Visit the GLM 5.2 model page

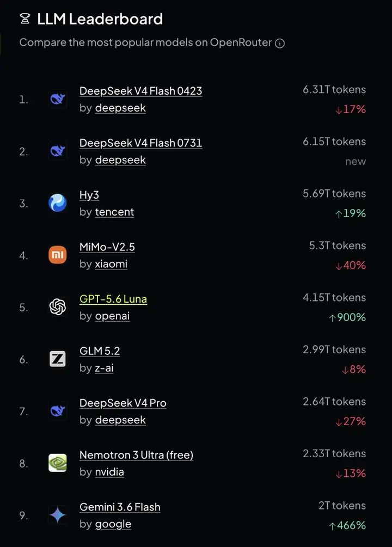[x=100, y=351]
